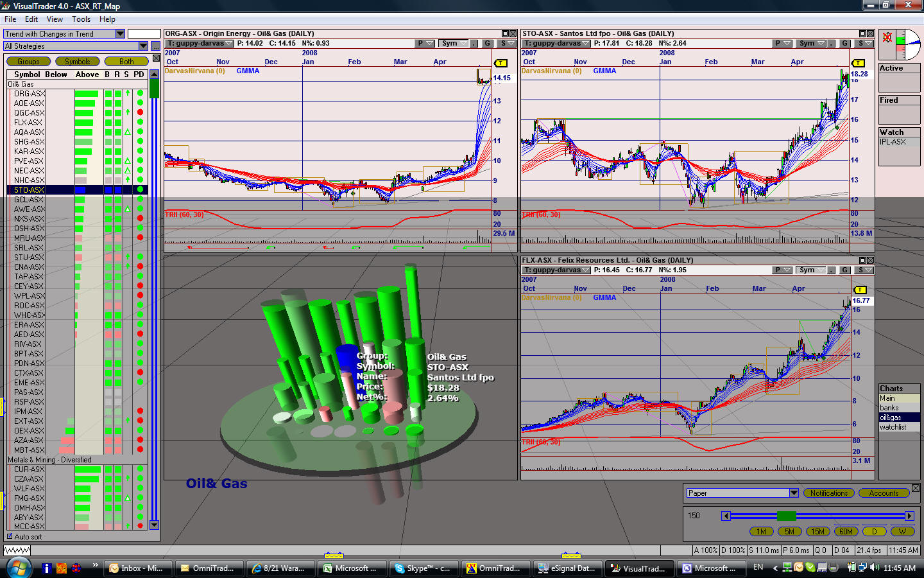Click right arrow of bar count slider
This screenshot has width=924, height=578.
tap(909, 516)
